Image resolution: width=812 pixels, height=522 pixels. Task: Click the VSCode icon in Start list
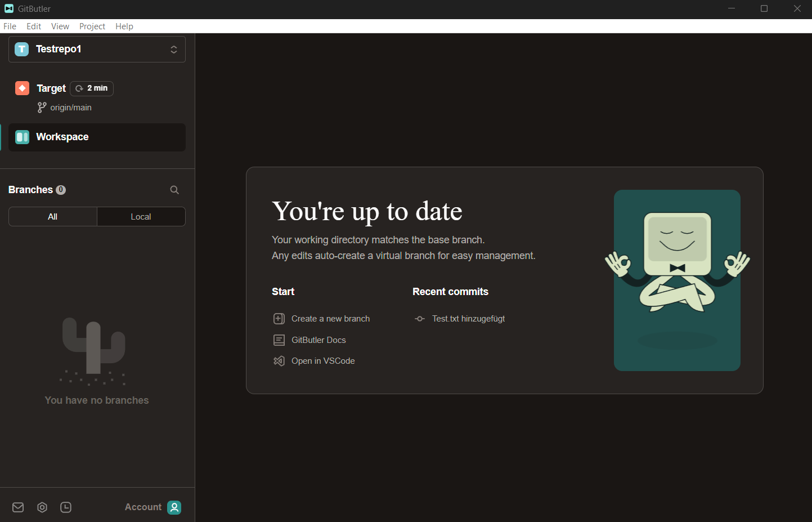click(279, 361)
